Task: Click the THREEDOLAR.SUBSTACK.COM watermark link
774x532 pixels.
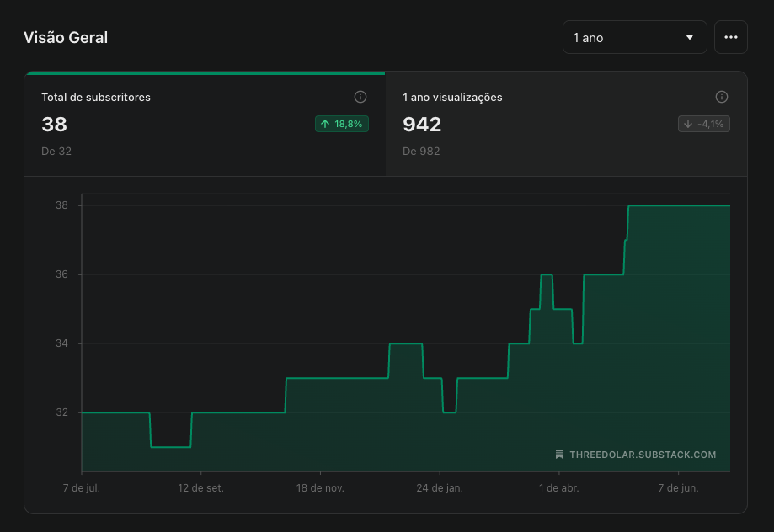Action: [x=643, y=455]
